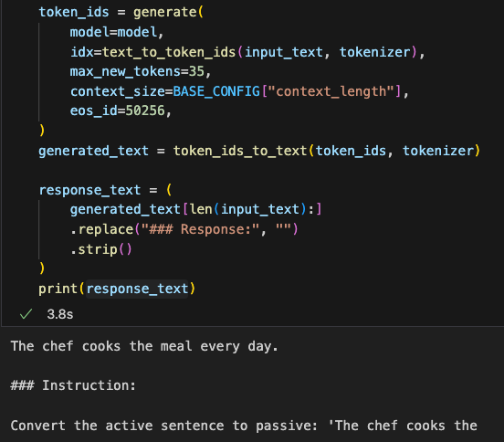The height and width of the screenshot is (442, 504).
Task: Place cursor on the generate function call
Action: pos(165,12)
